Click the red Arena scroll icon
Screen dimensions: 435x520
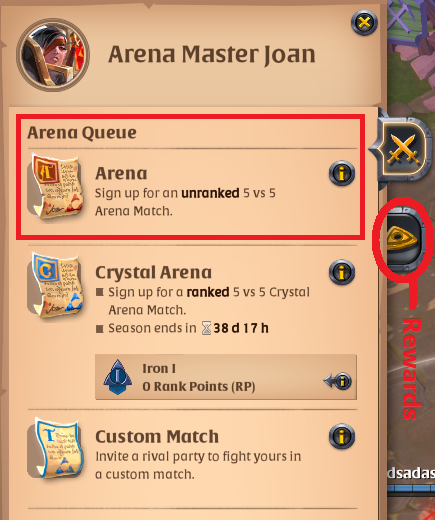[x=57, y=186]
